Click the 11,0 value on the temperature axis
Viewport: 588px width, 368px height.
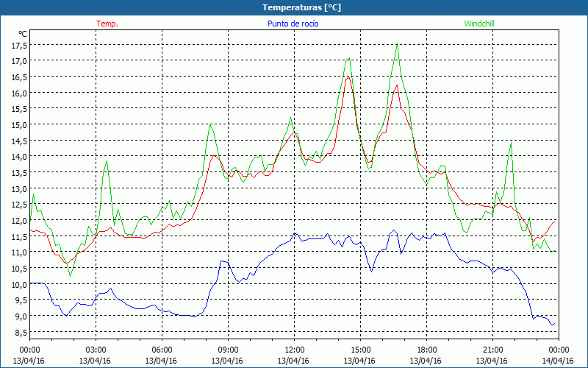[20, 252]
